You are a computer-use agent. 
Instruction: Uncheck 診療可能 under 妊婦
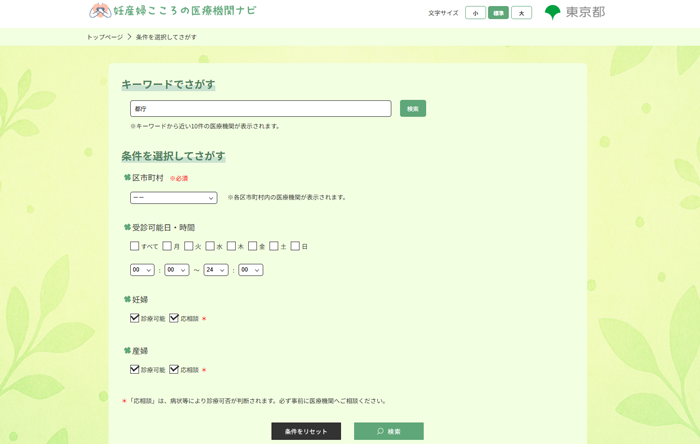coord(134,318)
